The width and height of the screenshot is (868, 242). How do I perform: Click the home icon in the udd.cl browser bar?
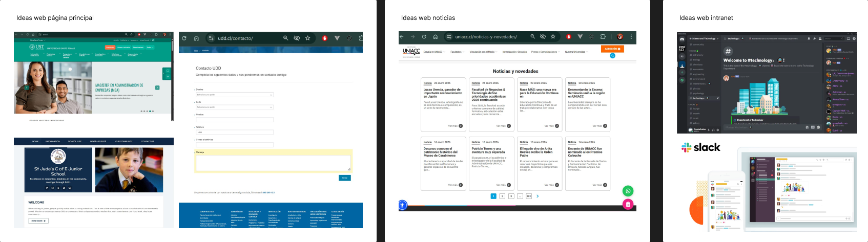(x=196, y=38)
